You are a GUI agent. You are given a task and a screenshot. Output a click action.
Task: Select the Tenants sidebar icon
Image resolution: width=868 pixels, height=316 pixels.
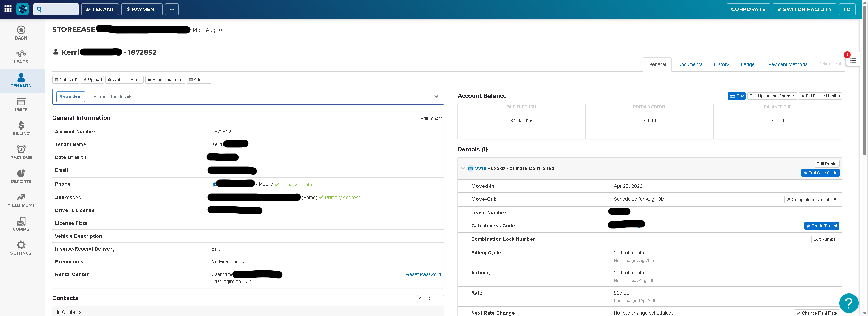click(x=21, y=81)
